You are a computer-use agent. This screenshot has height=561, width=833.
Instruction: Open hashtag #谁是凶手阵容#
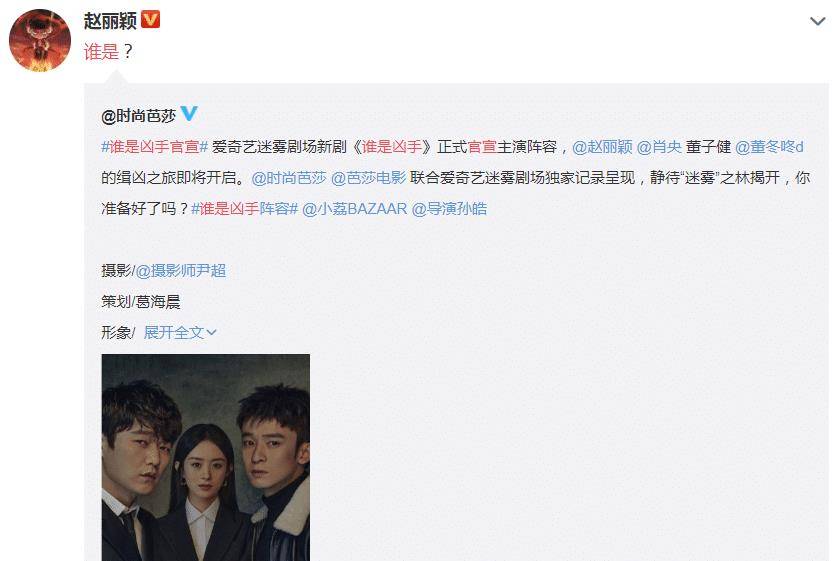pos(244,209)
